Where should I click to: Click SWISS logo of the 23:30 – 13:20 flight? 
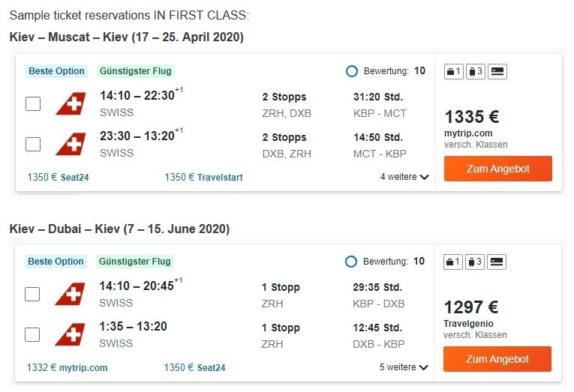pyautogui.click(x=71, y=144)
